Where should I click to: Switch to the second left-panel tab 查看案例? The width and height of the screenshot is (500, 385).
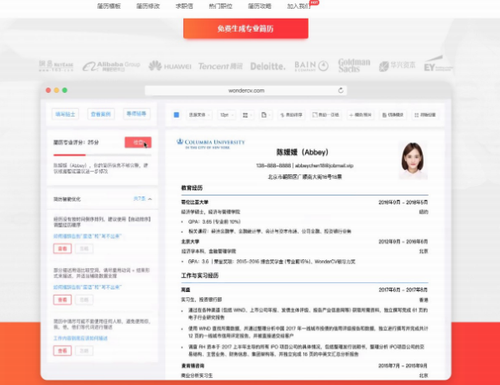pos(101,114)
